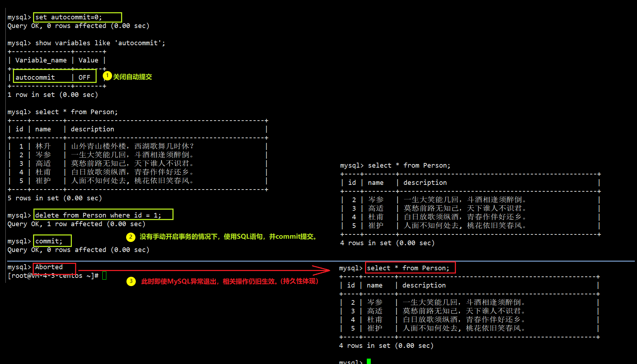Click the 'Variable_name' column header
The height and width of the screenshot is (364, 637).
[41, 60]
